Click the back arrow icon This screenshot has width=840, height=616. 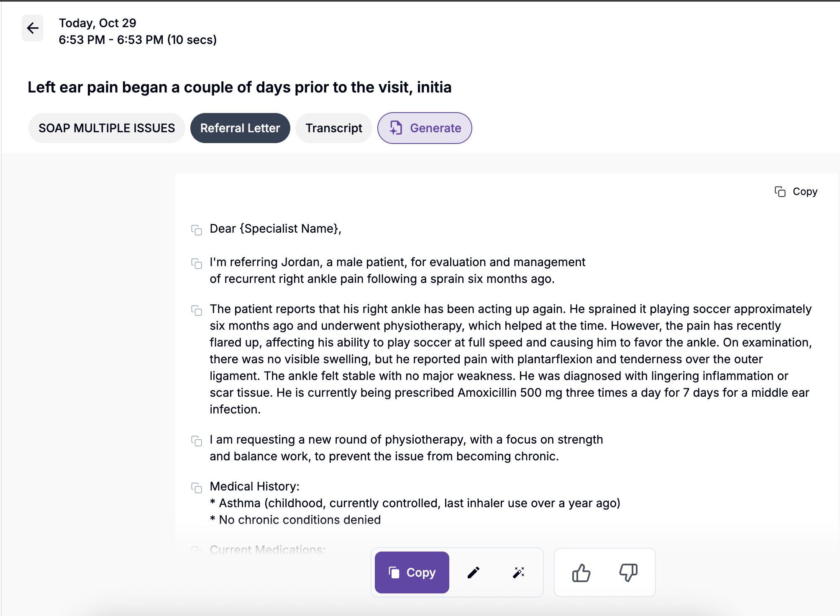(33, 28)
